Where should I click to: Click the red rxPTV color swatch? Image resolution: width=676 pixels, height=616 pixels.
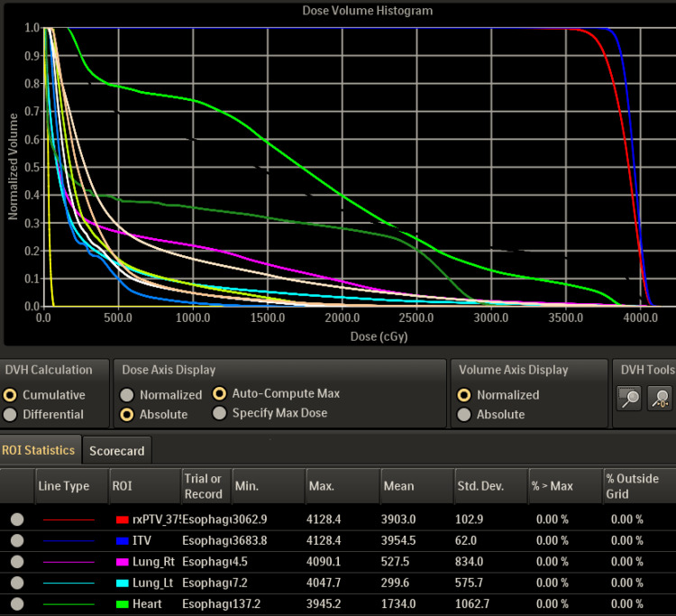(x=123, y=519)
